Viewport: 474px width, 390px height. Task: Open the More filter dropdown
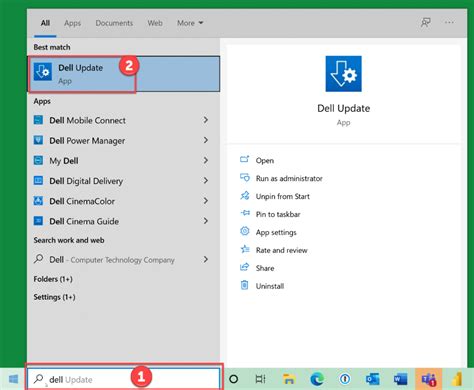coord(190,23)
